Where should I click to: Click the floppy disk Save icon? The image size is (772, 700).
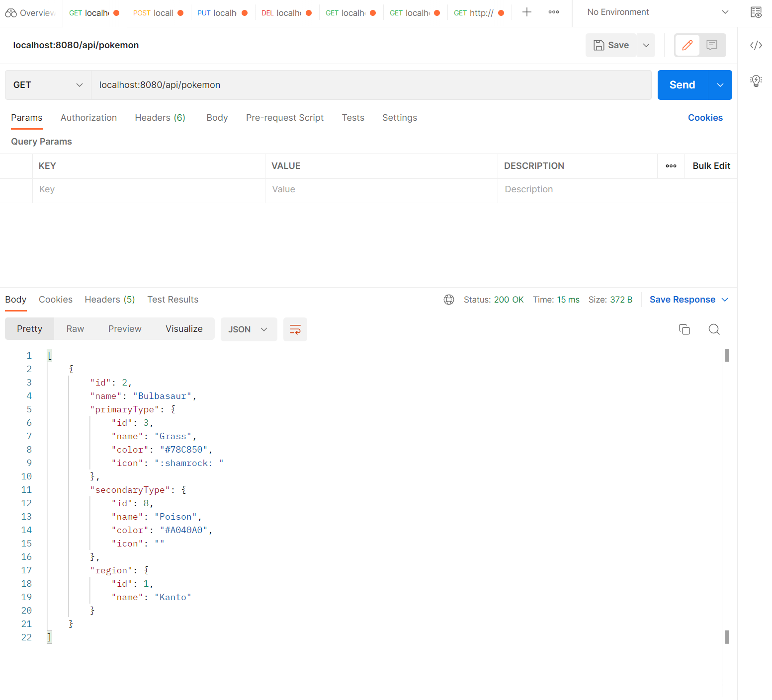tap(599, 45)
